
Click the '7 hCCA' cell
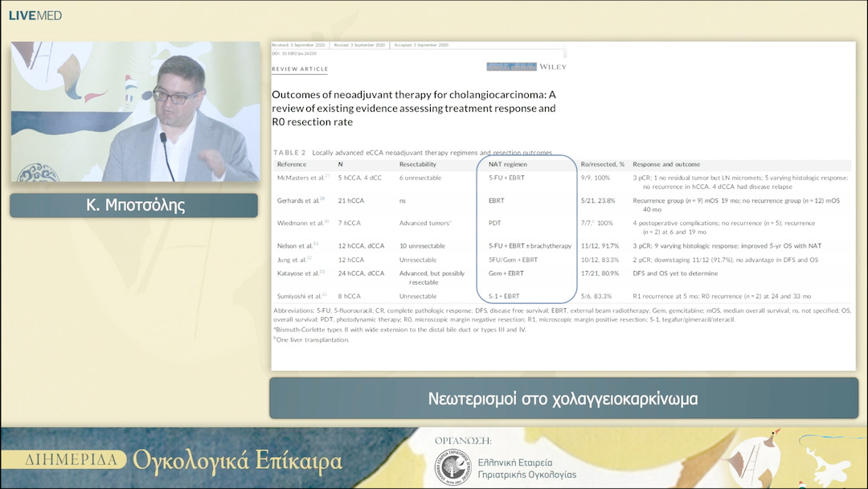[350, 223]
